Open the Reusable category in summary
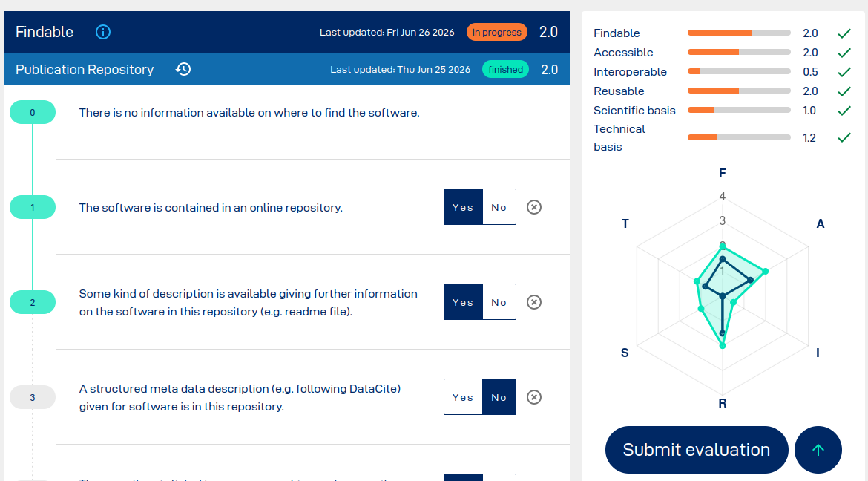Viewport: 868px width, 481px height. (619, 91)
